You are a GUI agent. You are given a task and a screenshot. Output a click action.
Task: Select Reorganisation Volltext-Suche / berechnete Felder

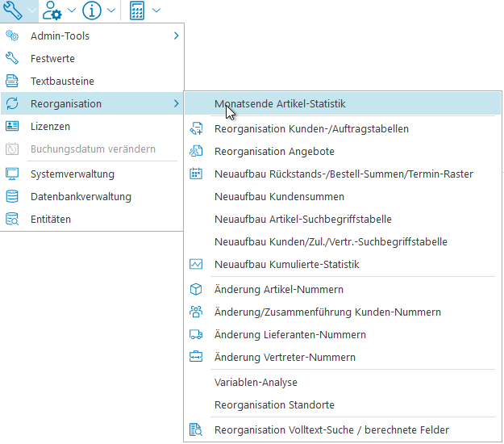point(331,430)
